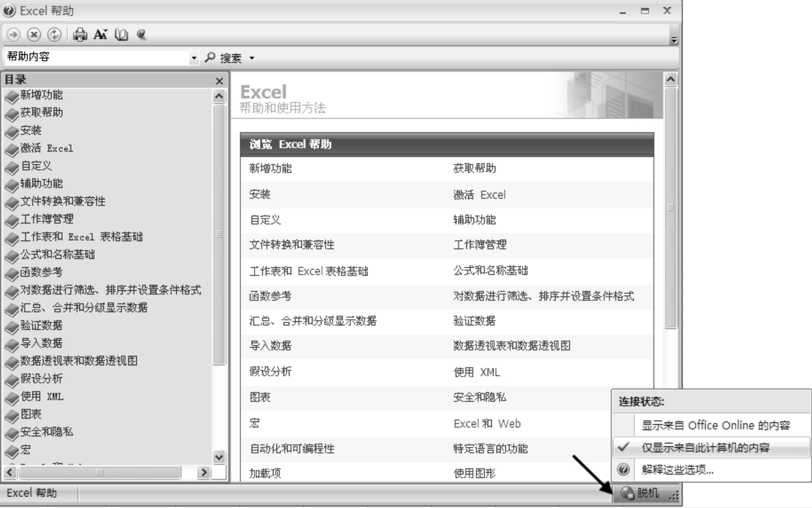This screenshot has width=812, height=508.
Task: Click the magnifier 搜索 button
Action: [223, 58]
